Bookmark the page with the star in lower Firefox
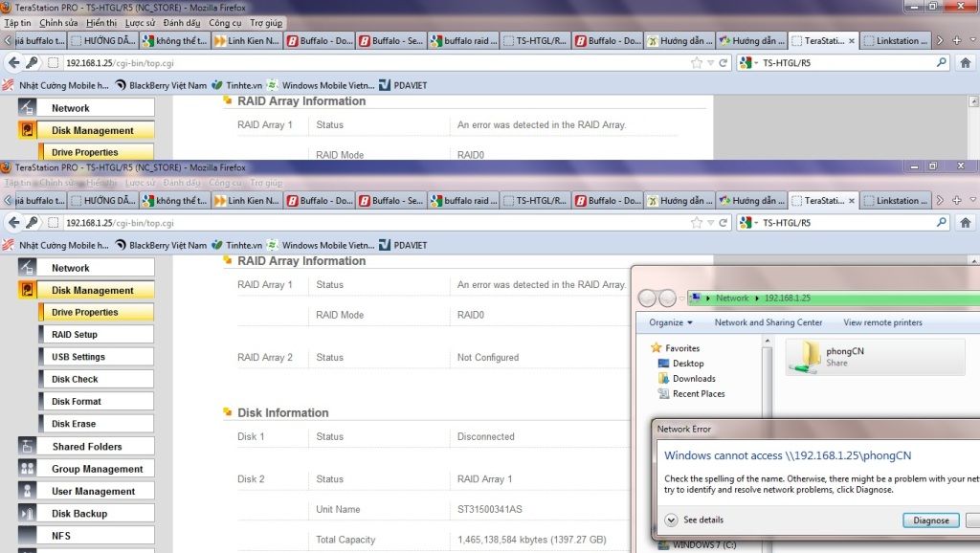Screen dimensions: 980x553 (697, 223)
